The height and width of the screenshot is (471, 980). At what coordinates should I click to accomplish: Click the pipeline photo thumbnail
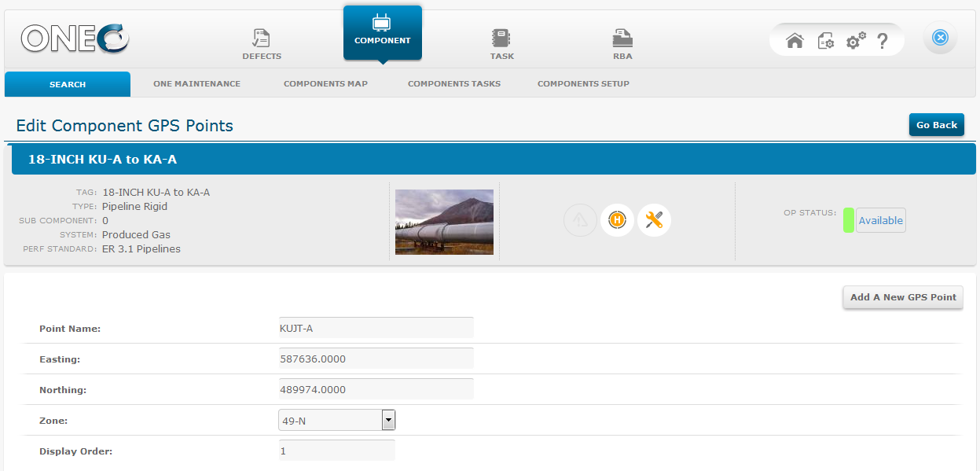(x=444, y=222)
